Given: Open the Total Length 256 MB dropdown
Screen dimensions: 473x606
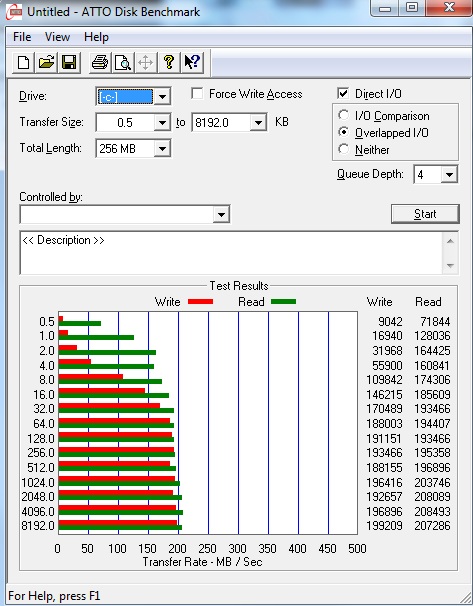Looking at the screenshot, I should (162, 148).
